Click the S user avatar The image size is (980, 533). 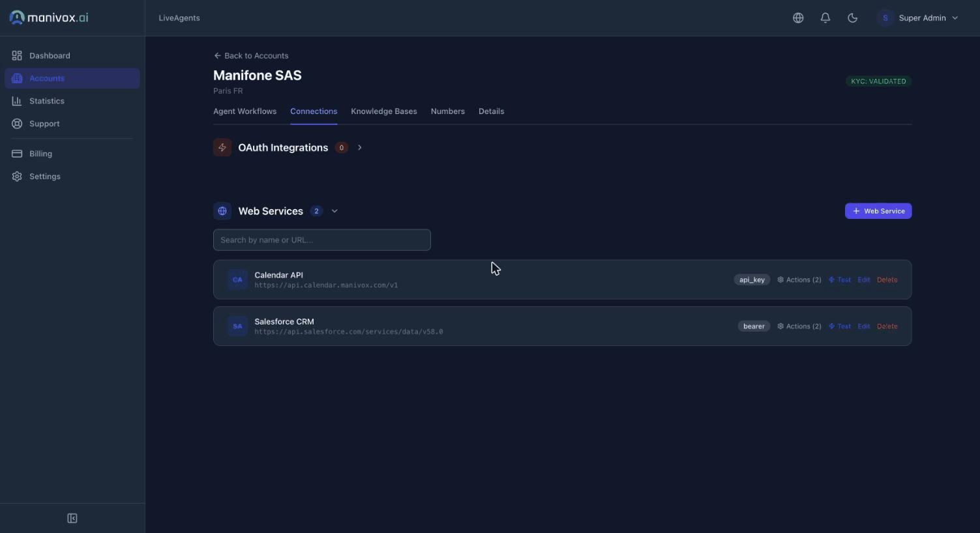point(885,18)
